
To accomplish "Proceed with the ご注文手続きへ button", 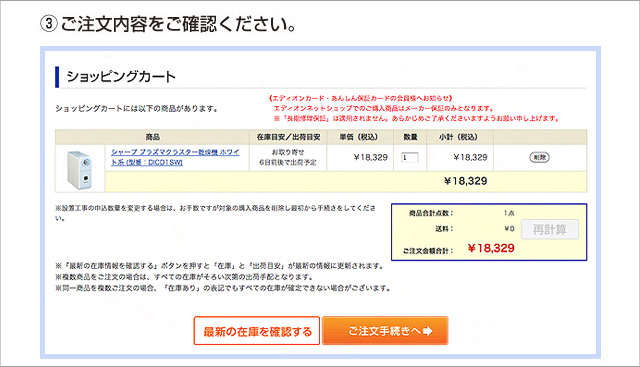I will pos(385,331).
